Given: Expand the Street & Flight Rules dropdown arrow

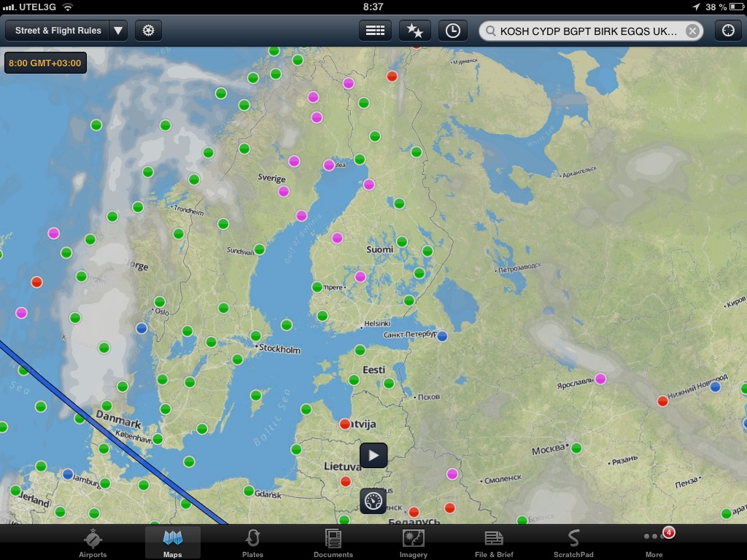Looking at the screenshot, I should (x=118, y=31).
